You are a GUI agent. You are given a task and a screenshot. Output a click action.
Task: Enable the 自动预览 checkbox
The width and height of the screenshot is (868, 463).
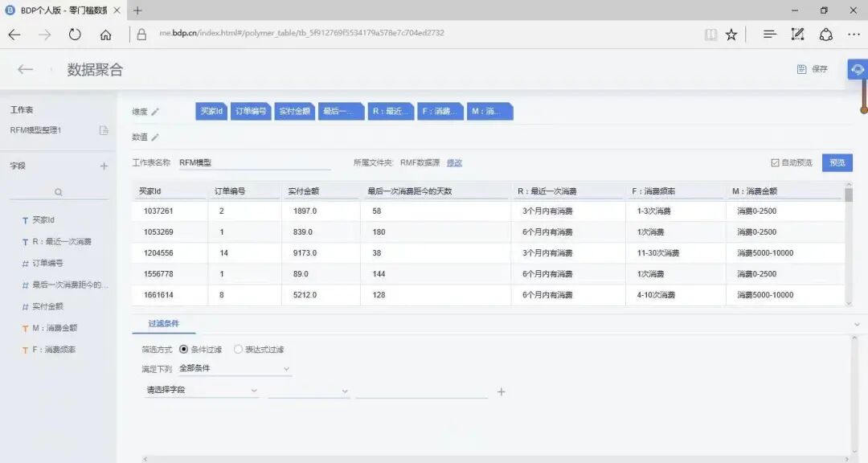point(773,162)
